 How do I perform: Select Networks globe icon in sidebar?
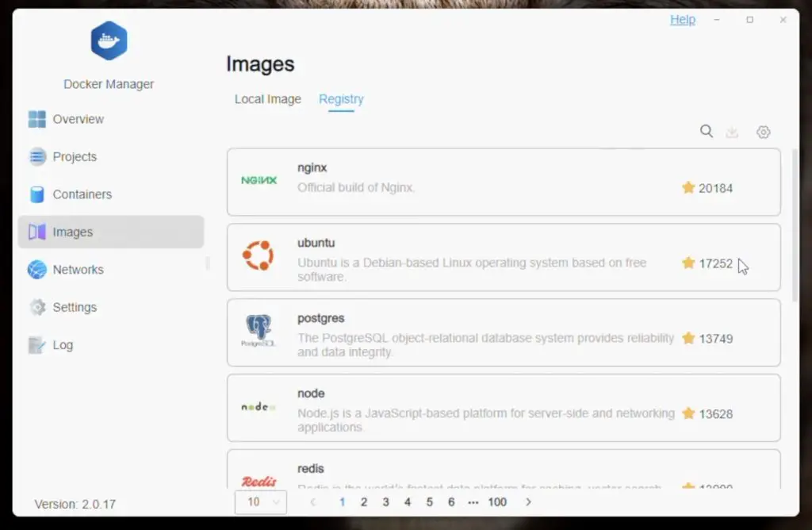(37, 270)
